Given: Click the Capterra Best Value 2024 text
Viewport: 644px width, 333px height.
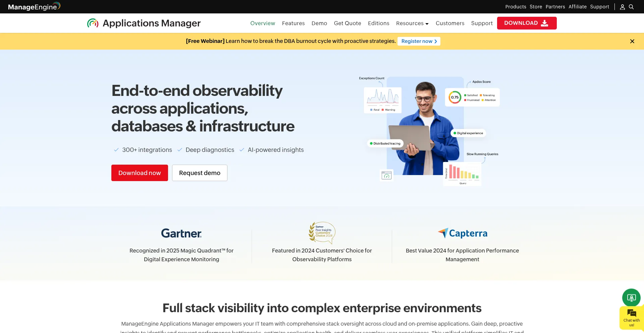Looking at the screenshot, I should (462, 255).
